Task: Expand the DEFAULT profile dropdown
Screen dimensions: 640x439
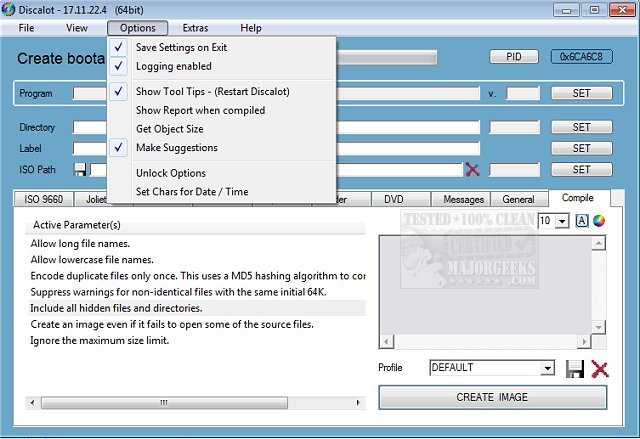Action: [547, 368]
